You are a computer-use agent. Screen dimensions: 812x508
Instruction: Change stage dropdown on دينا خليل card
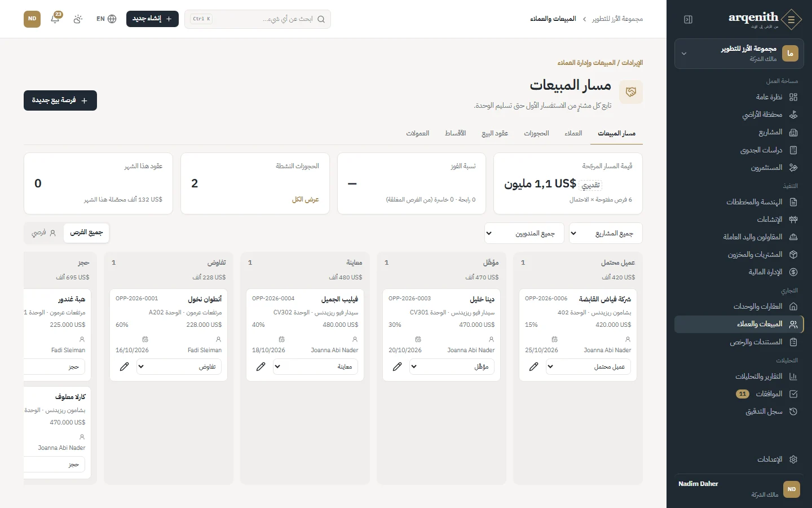(452, 366)
